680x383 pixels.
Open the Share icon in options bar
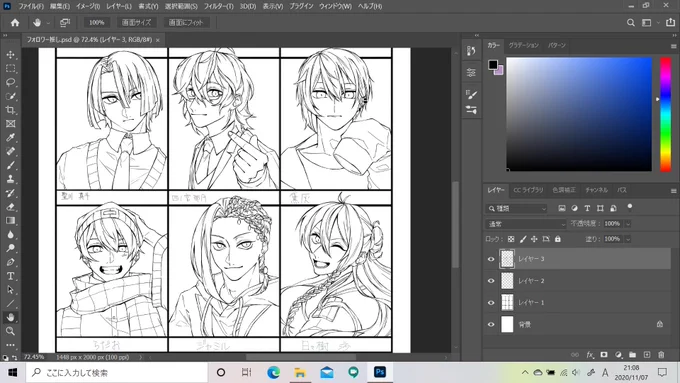click(x=670, y=23)
